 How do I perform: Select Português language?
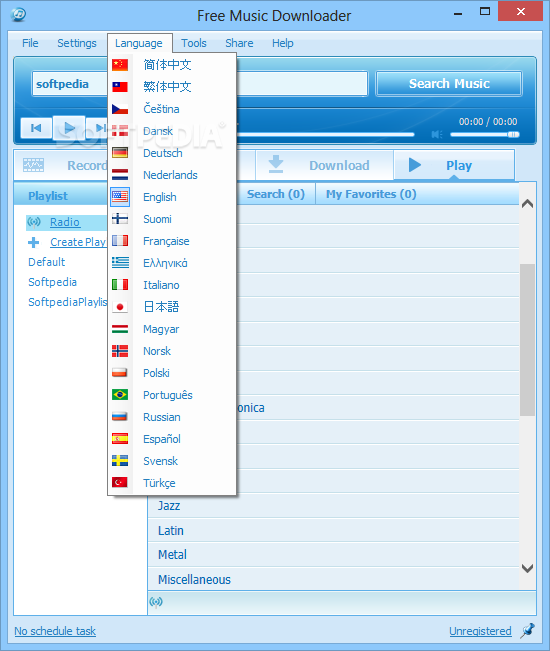[x=172, y=395]
